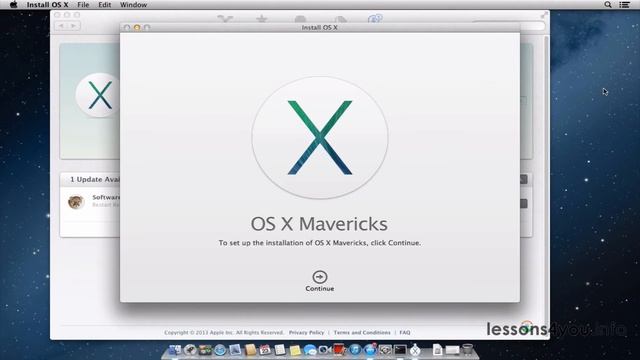Launch Safari from the Dock
Viewport: 640px width, 360px height.
tap(220, 350)
